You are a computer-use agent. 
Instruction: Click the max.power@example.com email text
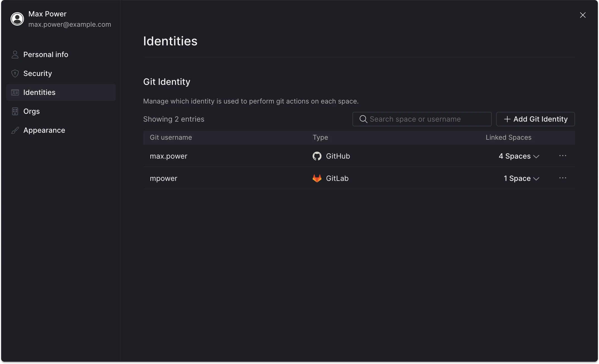(70, 24)
